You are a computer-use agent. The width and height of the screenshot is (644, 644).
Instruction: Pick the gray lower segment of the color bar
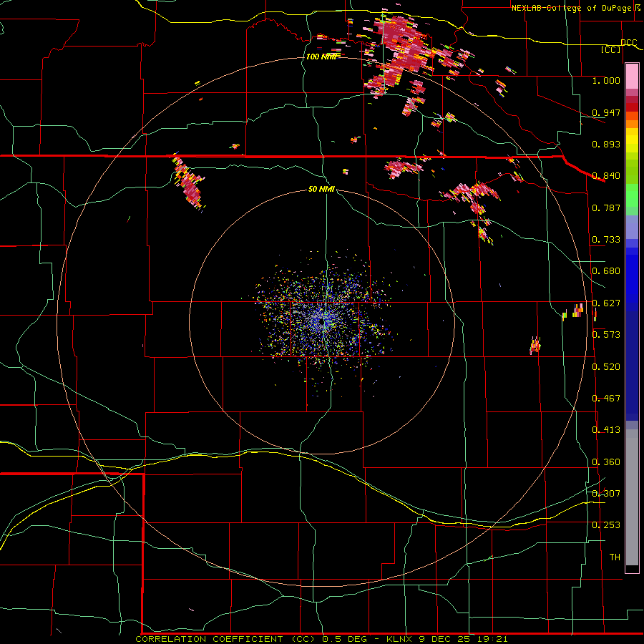click(x=632, y=497)
